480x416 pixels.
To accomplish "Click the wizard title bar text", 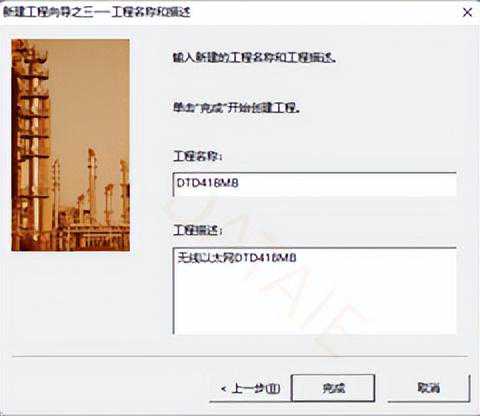I will click(97, 12).
